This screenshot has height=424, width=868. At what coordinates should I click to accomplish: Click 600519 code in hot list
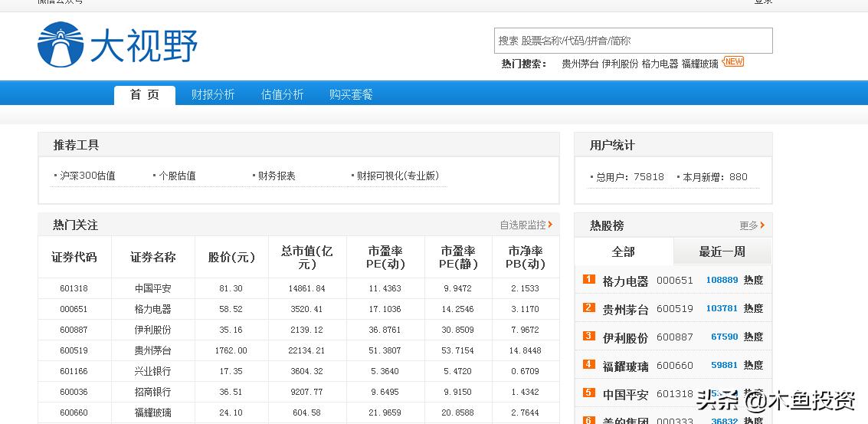tap(675, 309)
